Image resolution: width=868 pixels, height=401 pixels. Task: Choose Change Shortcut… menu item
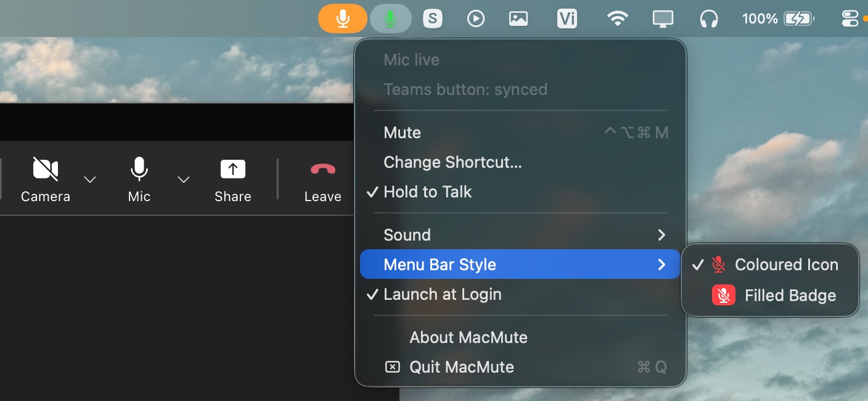[520, 162]
